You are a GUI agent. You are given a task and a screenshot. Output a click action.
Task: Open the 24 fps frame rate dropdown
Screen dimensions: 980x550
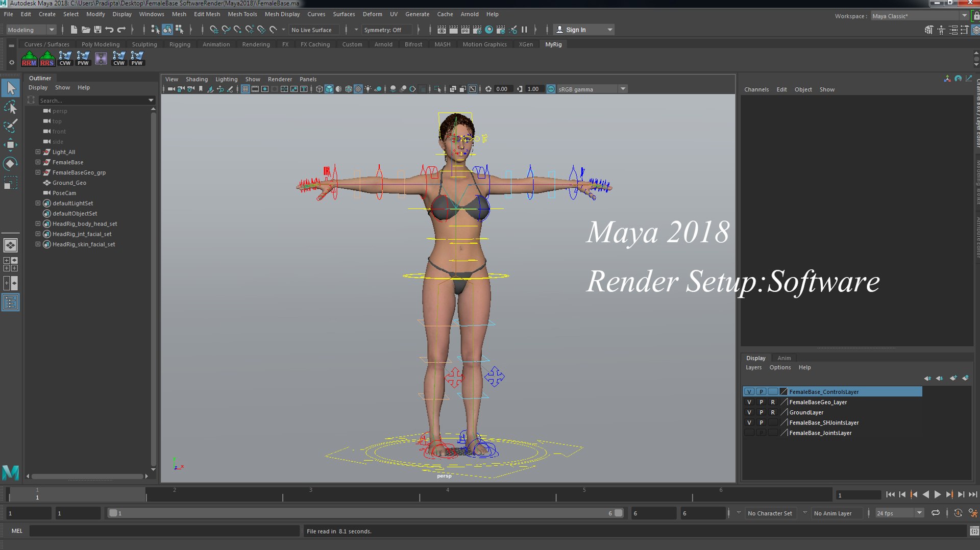pyautogui.click(x=899, y=513)
